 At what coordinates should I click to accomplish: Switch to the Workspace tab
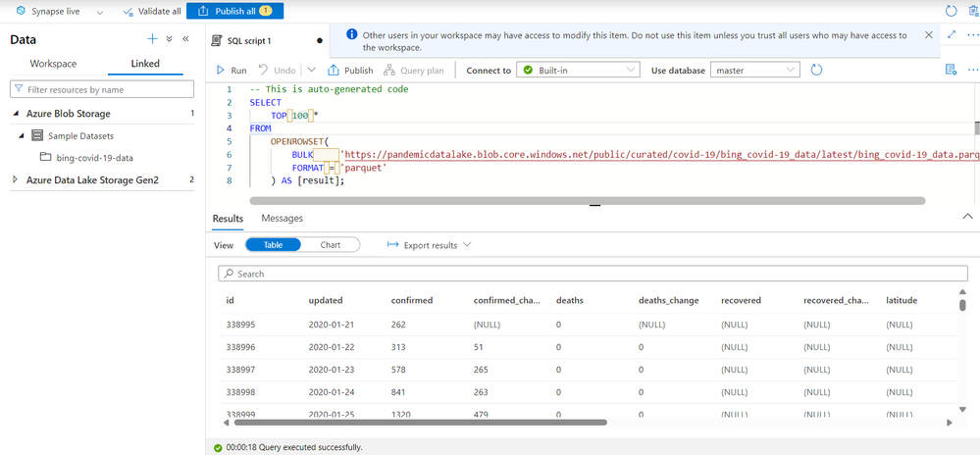tap(53, 64)
